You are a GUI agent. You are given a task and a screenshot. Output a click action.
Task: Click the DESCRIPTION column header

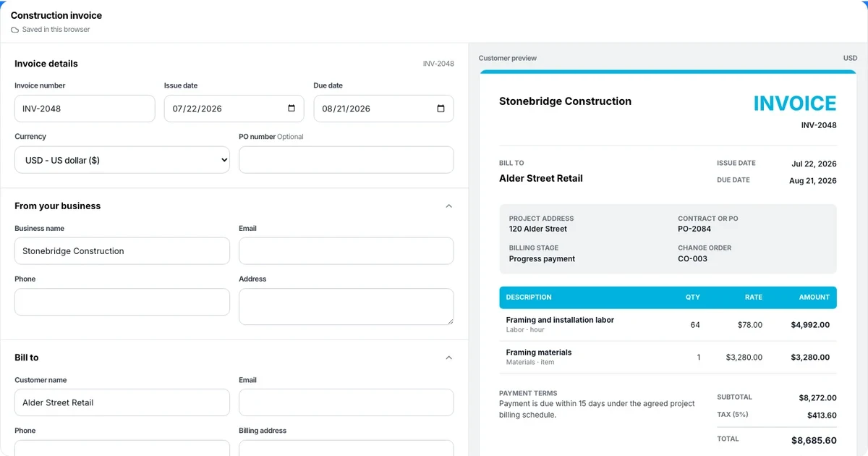(529, 297)
